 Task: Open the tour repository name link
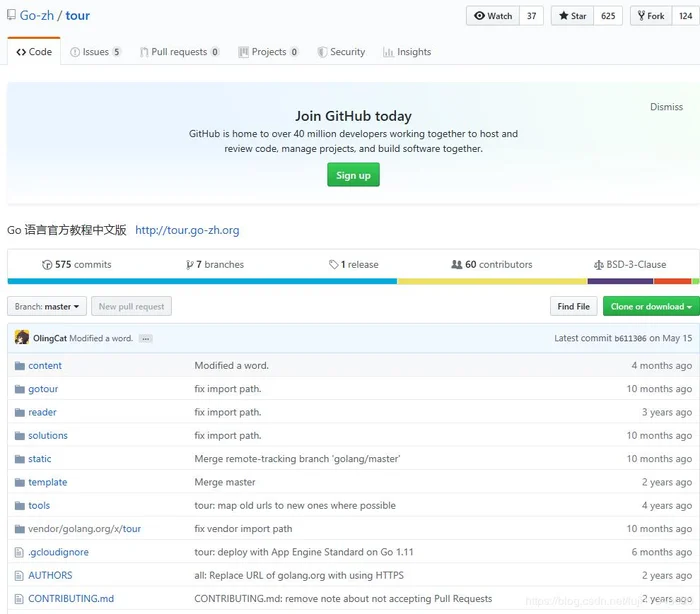click(78, 16)
